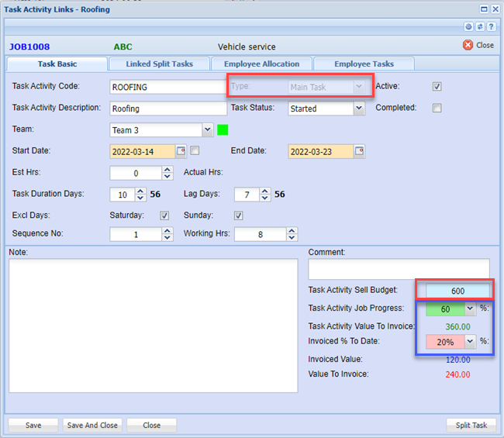
Task: Open the Team dropdown list
Action: [207, 130]
